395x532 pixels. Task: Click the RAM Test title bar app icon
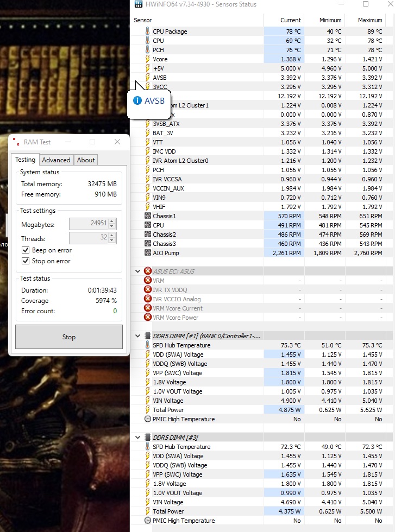coord(16,142)
